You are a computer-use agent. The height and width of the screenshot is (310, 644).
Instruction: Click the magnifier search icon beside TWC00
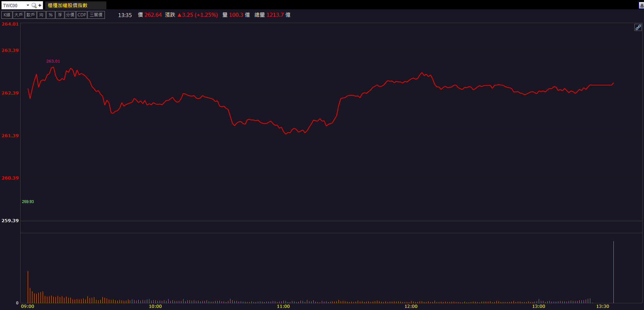click(34, 5)
